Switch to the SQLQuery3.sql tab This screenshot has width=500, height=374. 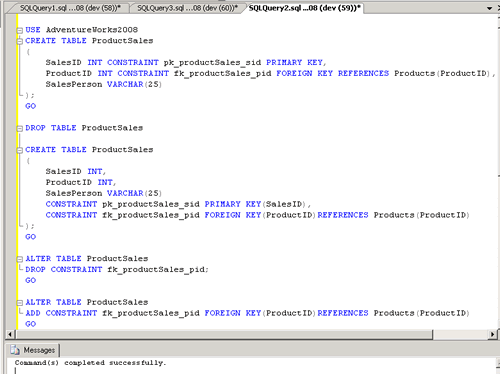tap(187, 8)
